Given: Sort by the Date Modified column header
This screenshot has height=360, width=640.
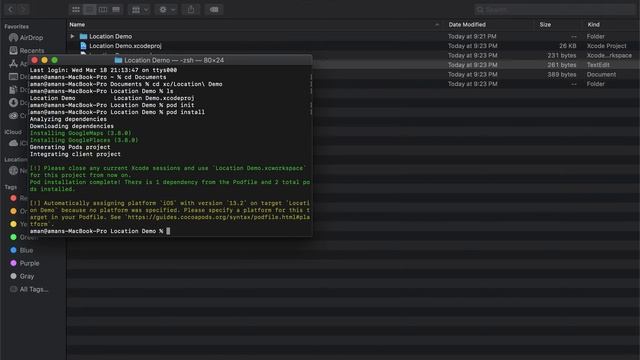Looking at the screenshot, I should 467,24.
